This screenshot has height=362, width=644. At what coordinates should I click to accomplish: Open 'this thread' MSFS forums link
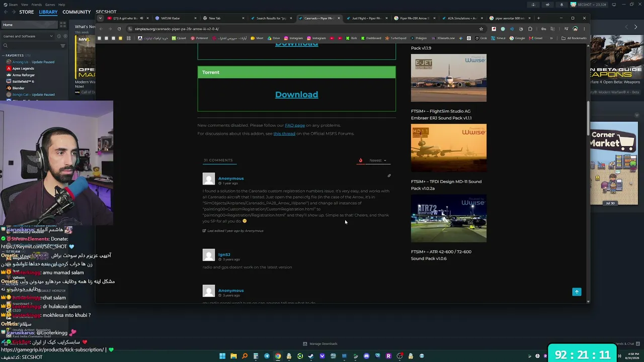click(284, 134)
